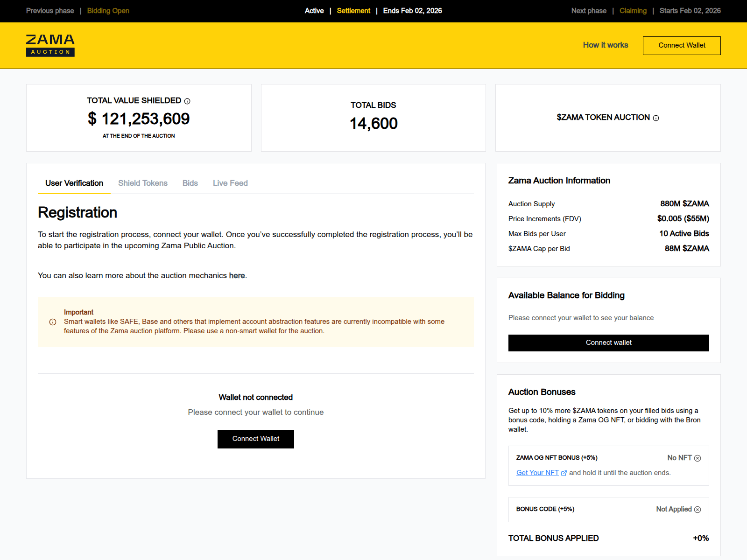747x560 pixels.
Task: Click the Registration heading
Action: 78,213
